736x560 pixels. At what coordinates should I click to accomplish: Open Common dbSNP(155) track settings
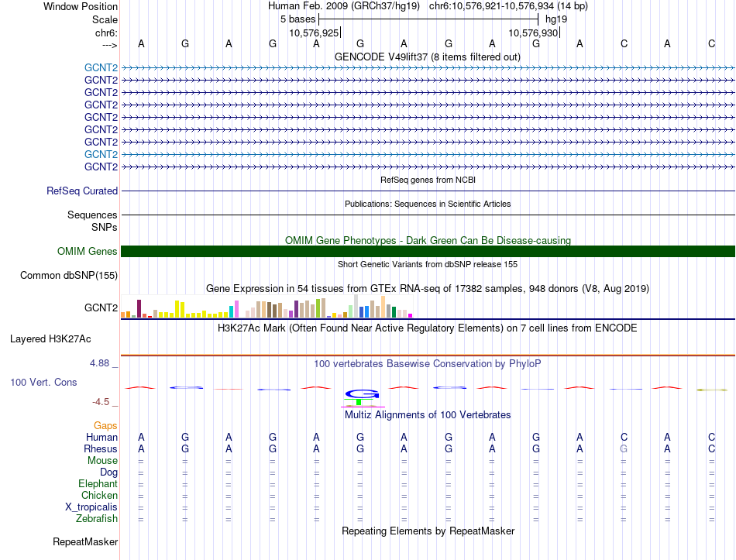click(x=69, y=275)
